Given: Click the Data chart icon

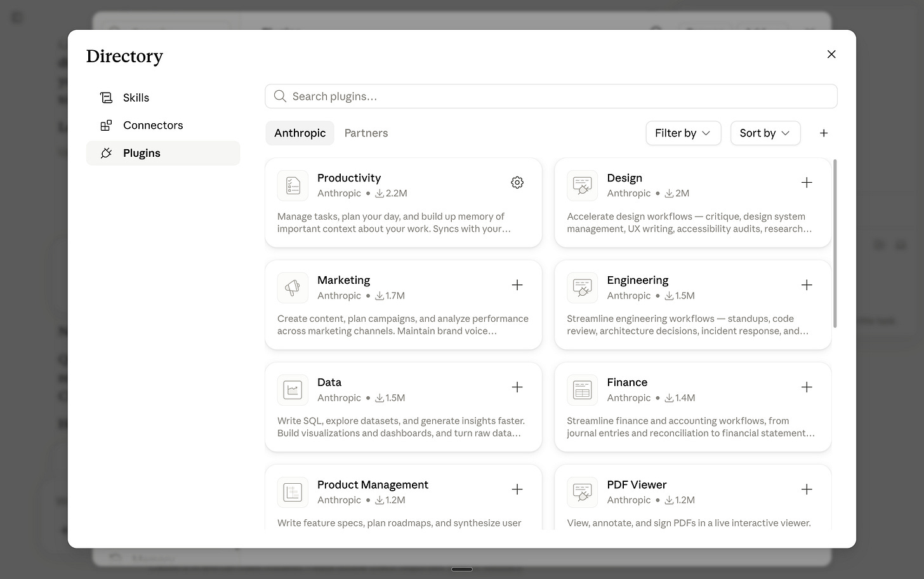Looking at the screenshot, I should tap(293, 390).
